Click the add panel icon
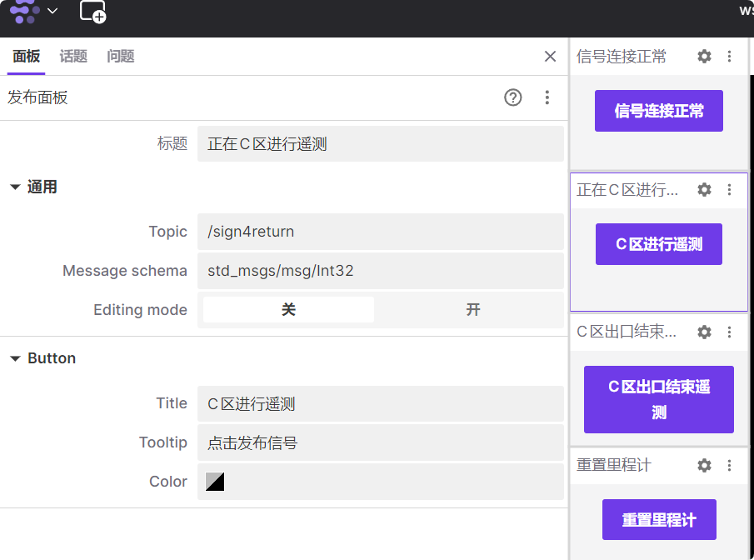Viewport: 754px width, 560px height. [x=92, y=12]
